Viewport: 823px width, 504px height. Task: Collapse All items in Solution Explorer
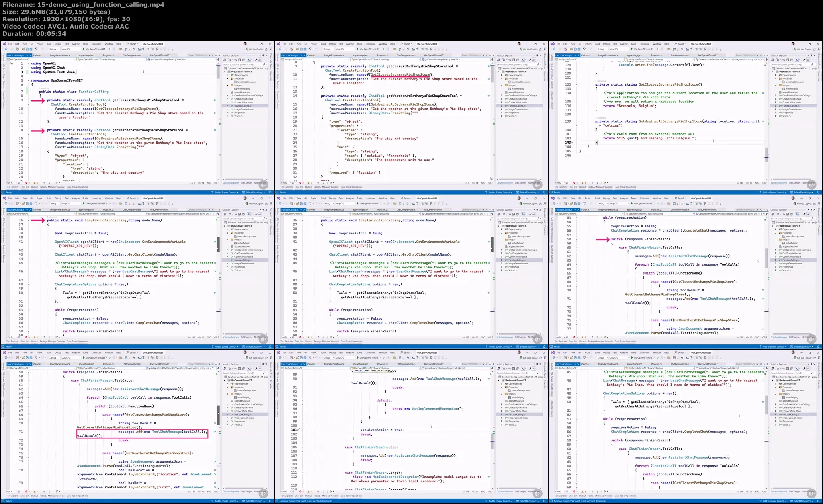(x=240, y=60)
